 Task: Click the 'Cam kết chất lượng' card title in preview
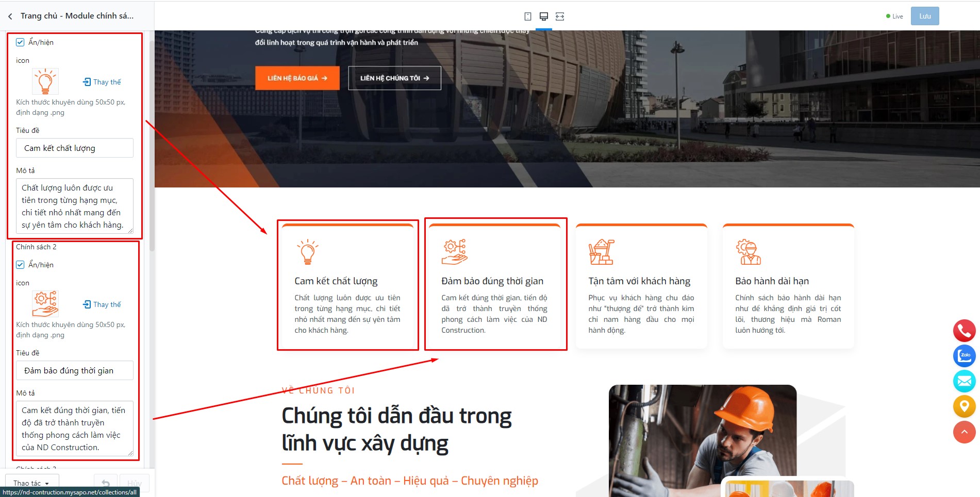click(x=336, y=281)
